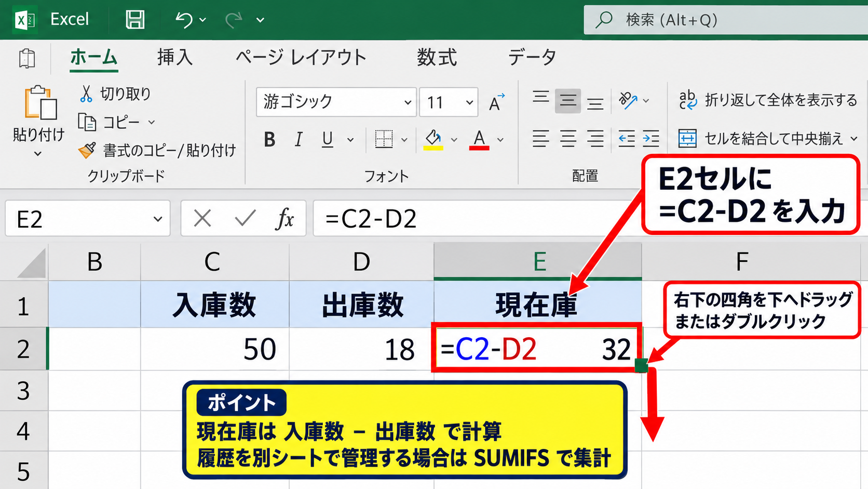This screenshot has width=868, height=489.
Task: Click the text orientation icon
Action: pyautogui.click(x=628, y=100)
